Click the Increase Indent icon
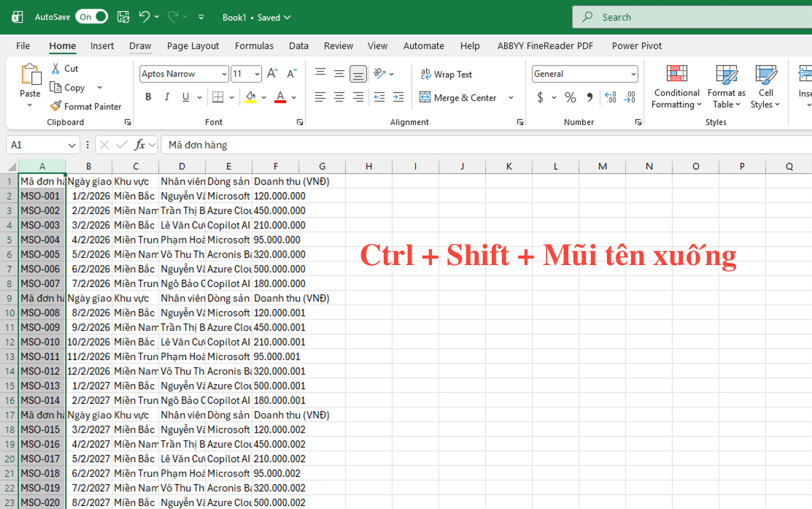 pos(398,97)
